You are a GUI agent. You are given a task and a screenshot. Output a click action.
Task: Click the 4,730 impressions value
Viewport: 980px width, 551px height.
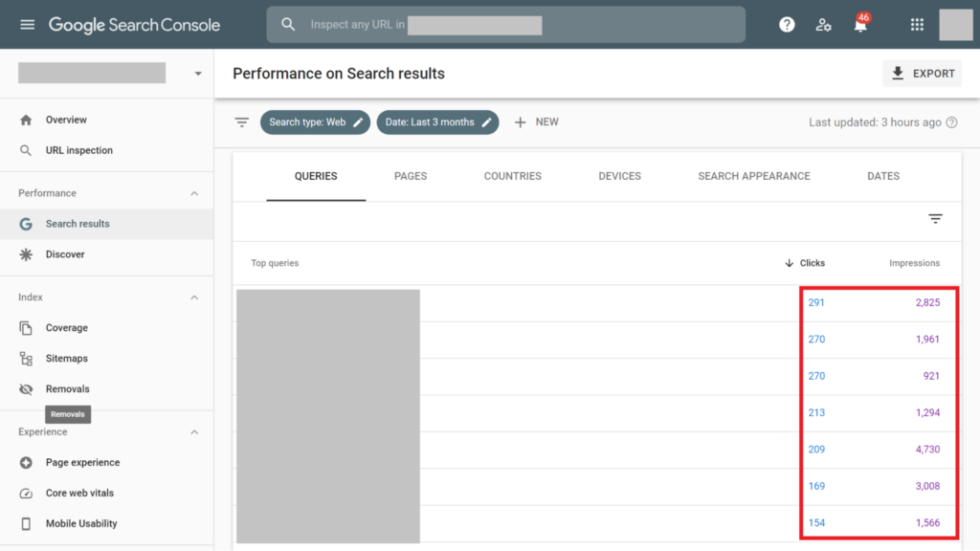coord(927,450)
